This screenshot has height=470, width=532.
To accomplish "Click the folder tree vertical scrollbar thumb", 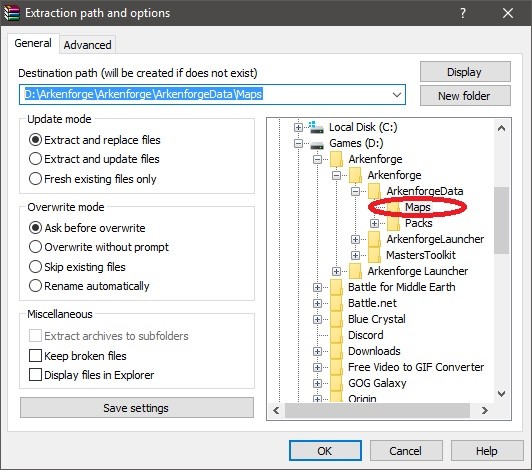I will (501, 220).
